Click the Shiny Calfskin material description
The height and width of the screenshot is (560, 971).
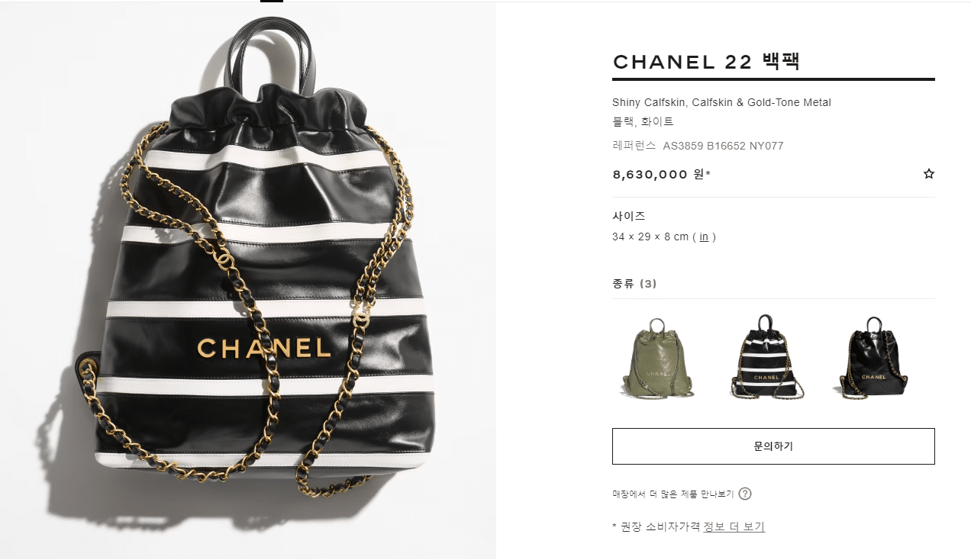[x=721, y=102]
